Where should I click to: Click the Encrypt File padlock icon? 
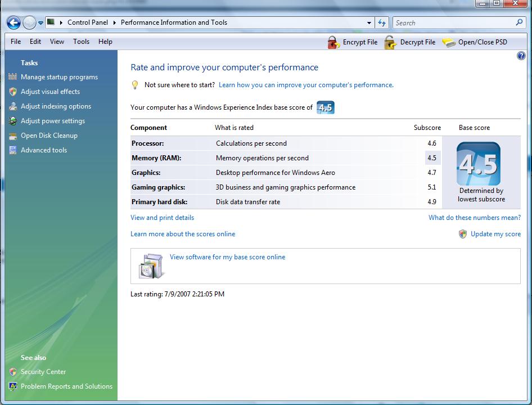point(333,42)
